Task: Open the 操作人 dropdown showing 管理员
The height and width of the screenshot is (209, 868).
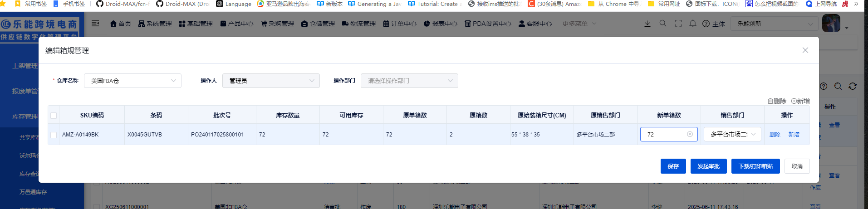Action: pos(271,81)
